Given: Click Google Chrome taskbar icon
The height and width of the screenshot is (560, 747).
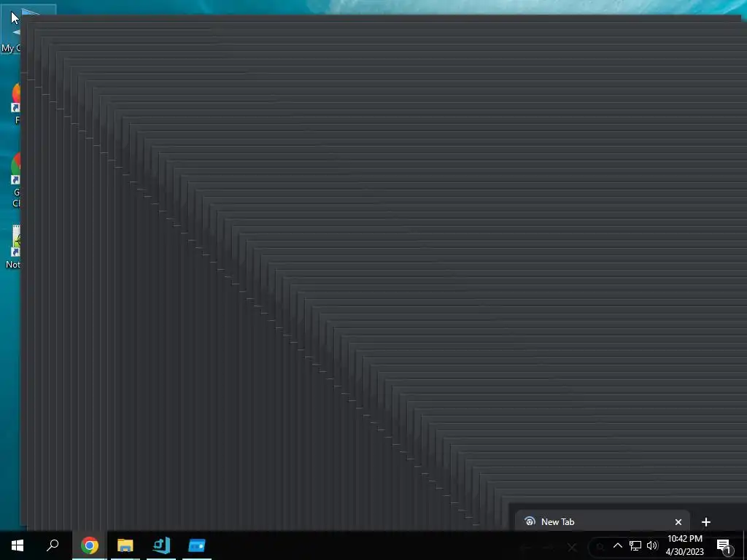Looking at the screenshot, I should (90, 545).
